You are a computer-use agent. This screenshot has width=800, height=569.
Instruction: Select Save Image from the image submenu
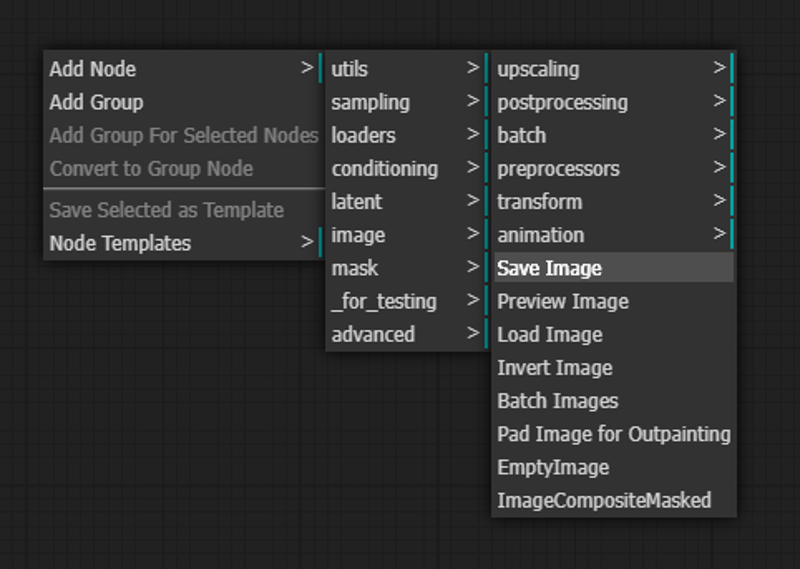[614, 268]
